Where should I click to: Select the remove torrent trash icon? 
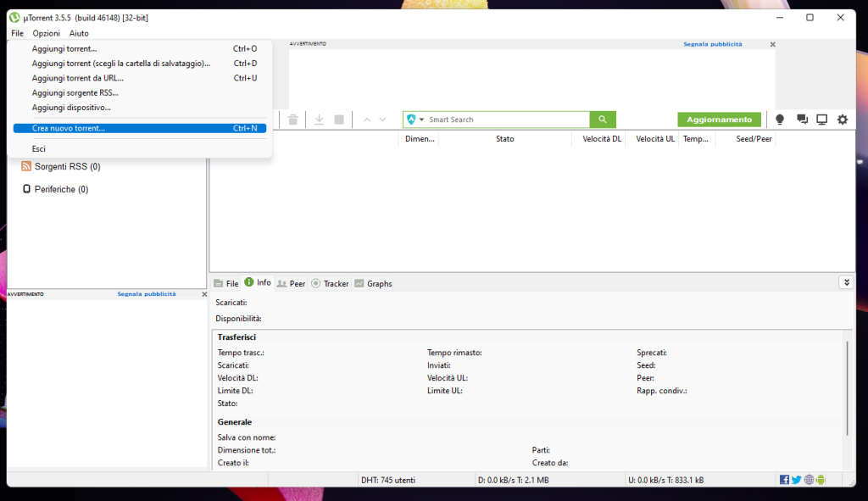292,120
